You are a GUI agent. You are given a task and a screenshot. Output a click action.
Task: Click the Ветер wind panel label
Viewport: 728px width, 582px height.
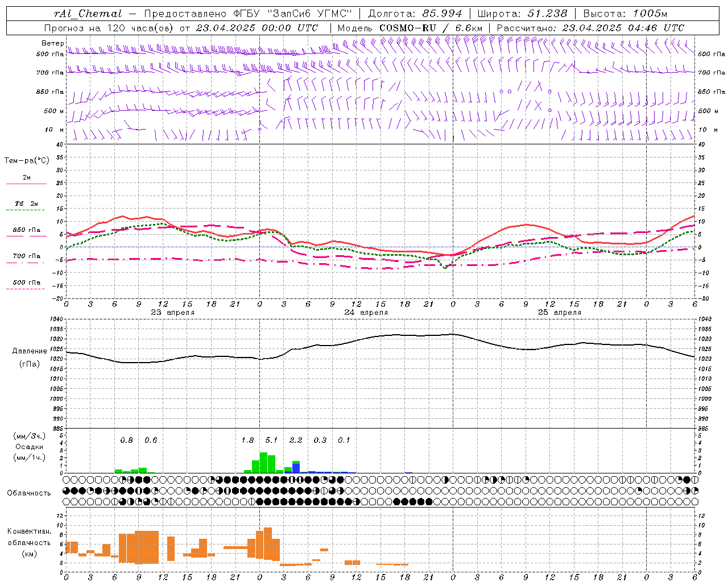52,43
